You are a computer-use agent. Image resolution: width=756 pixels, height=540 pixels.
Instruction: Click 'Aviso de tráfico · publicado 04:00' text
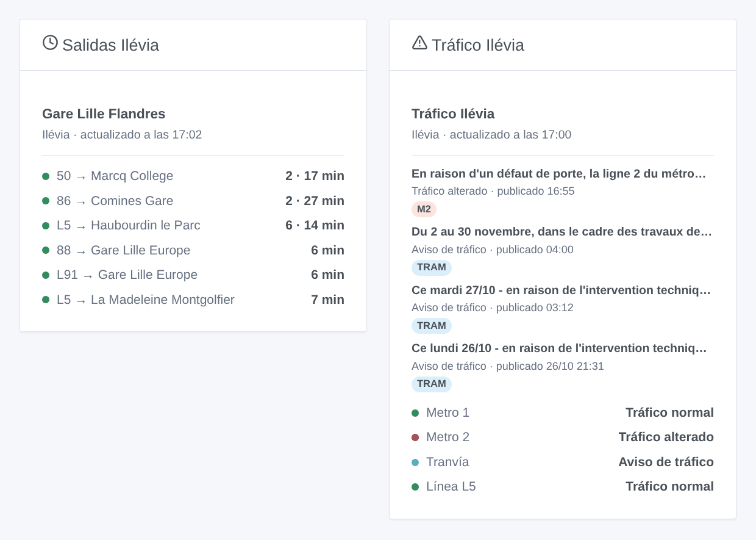(493, 250)
